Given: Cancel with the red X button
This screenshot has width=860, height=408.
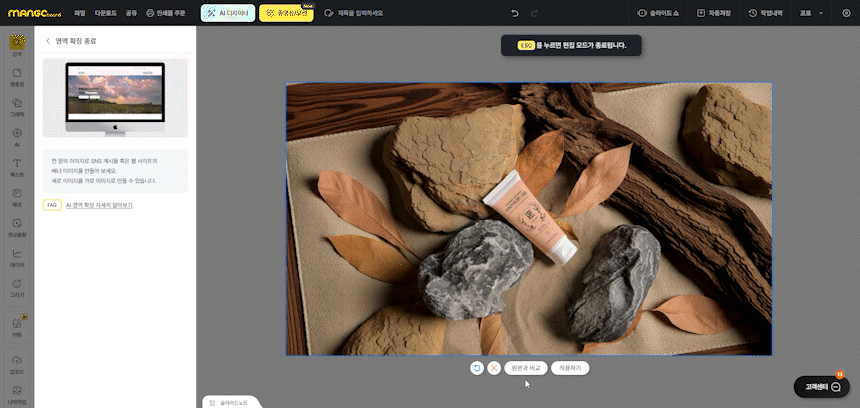Looking at the screenshot, I should pyautogui.click(x=494, y=368).
